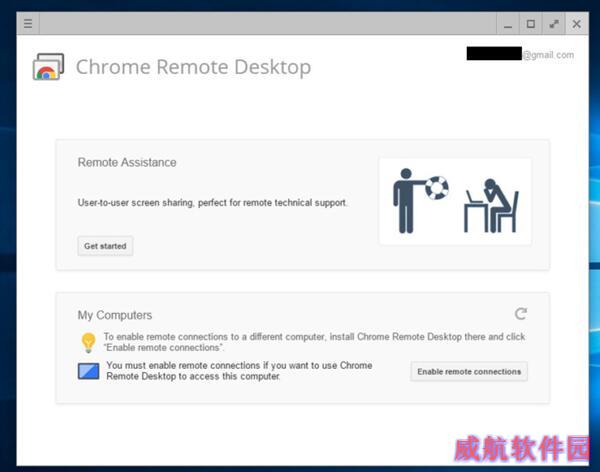Screen dimensions: 600x472
Task: Open the hamburger menu in the title bar
Action: pos(28,24)
